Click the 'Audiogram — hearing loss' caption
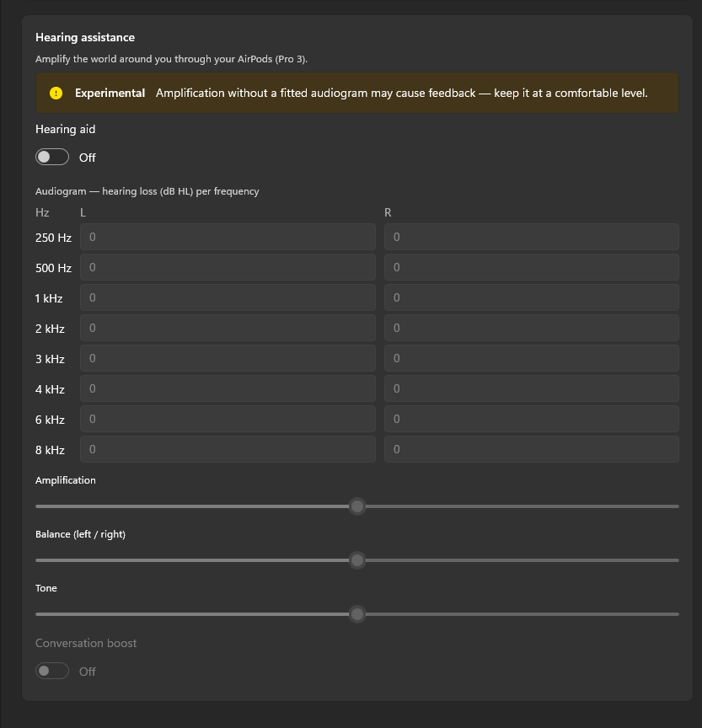The height and width of the screenshot is (728, 702). (x=147, y=191)
